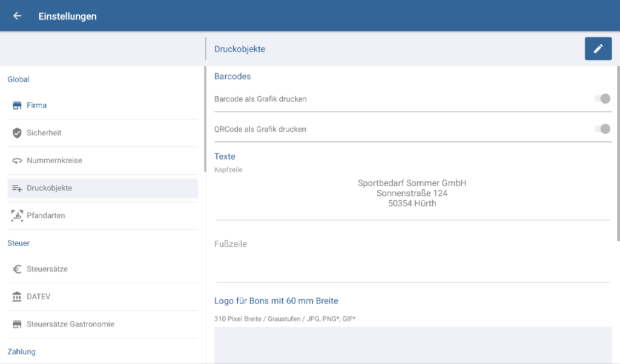Select Nummernkreise in the sidebar
620x364 pixels.
click(x=54, y=161)
